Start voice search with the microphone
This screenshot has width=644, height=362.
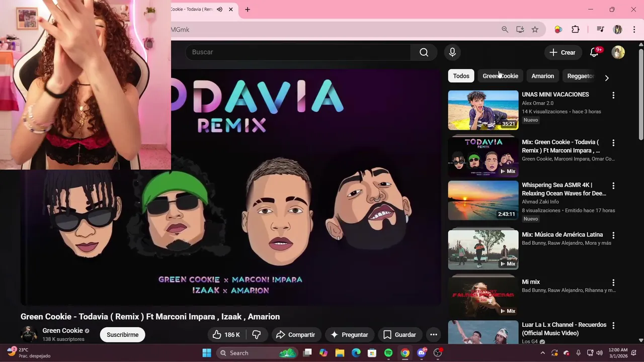(x=452, y=52)
